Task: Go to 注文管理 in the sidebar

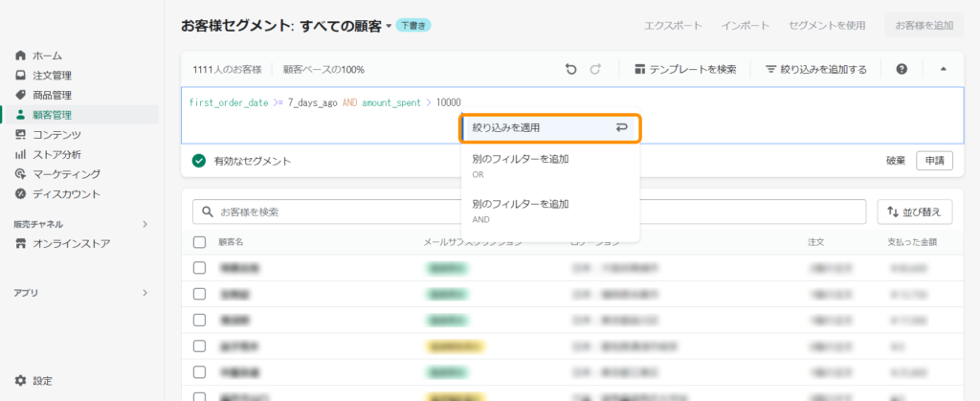Action: pyautogui.click(x=52, y=76)
